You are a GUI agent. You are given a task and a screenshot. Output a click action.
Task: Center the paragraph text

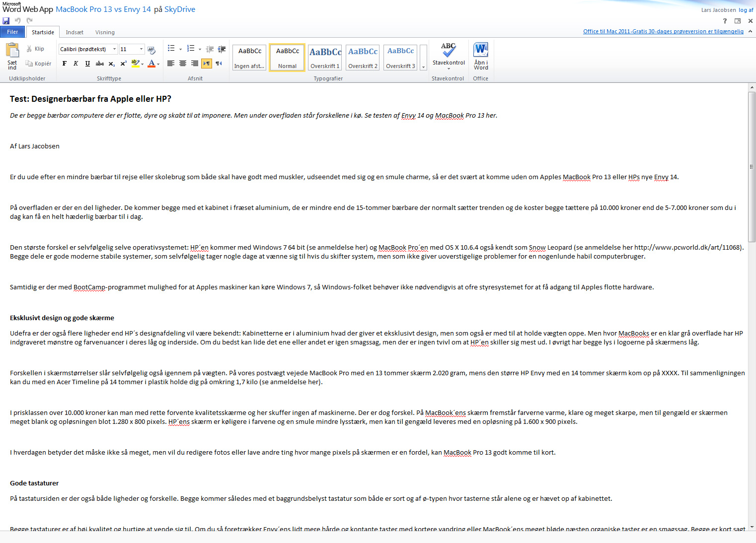point(183,64)
